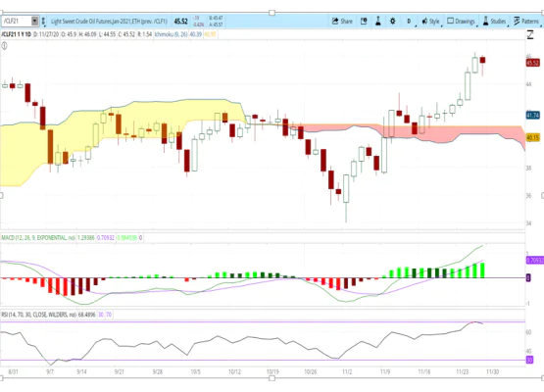Click the MACD study title label
The image size is (544, 392).
38,237
